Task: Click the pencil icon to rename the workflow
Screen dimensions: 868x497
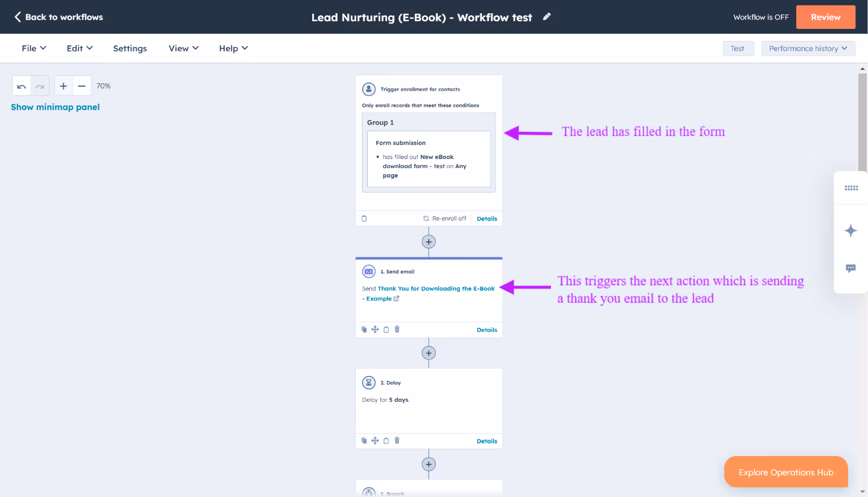Action: (547, 17)
